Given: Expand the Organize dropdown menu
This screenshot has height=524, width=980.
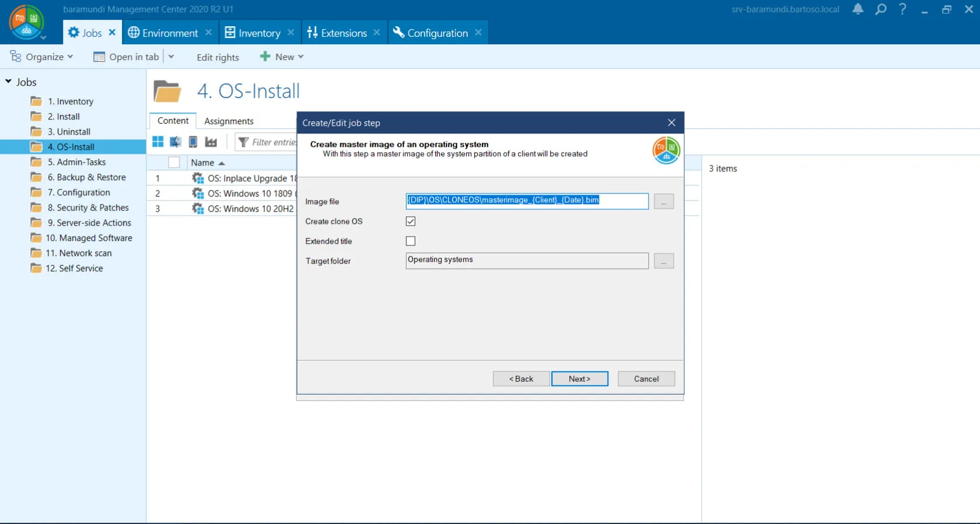Looking at the screenshot, I should 42,57.
